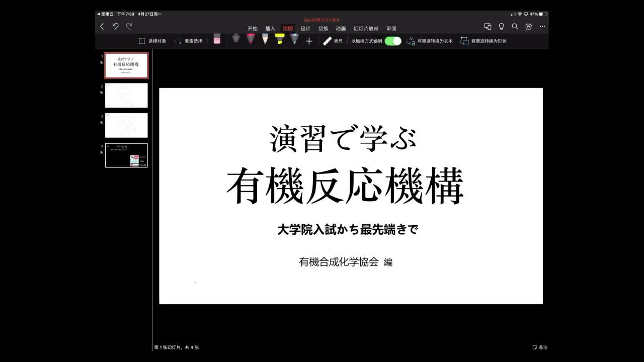Select the pencil tool

(x=265, y=39)
